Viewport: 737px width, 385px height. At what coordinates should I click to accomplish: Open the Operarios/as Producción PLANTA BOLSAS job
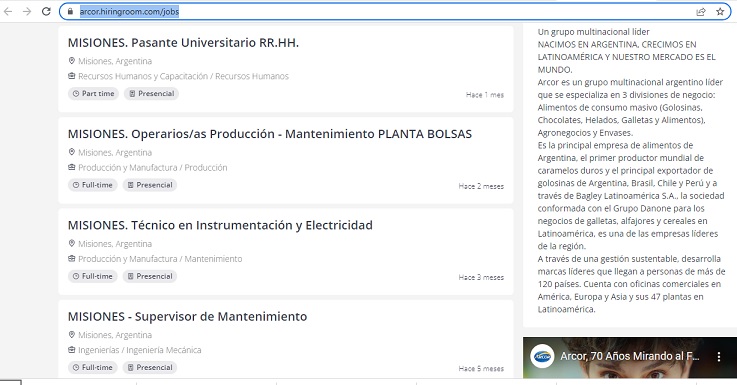[x=270, y=134]
